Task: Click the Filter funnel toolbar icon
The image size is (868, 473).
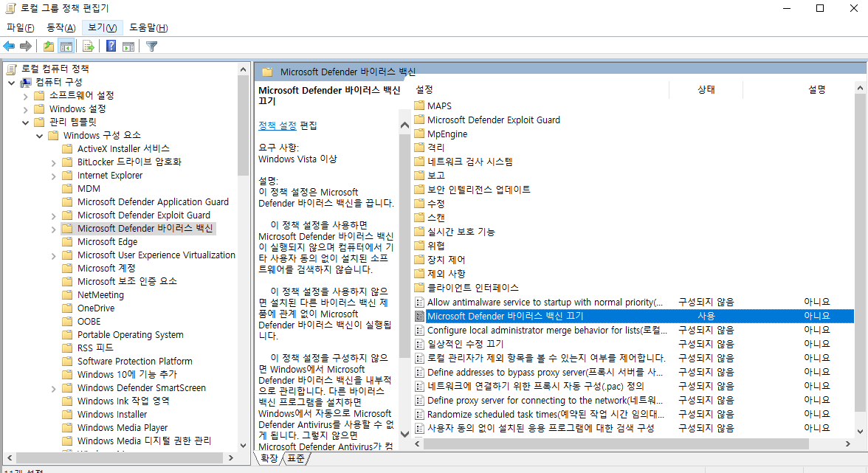Action: [152, 46]
